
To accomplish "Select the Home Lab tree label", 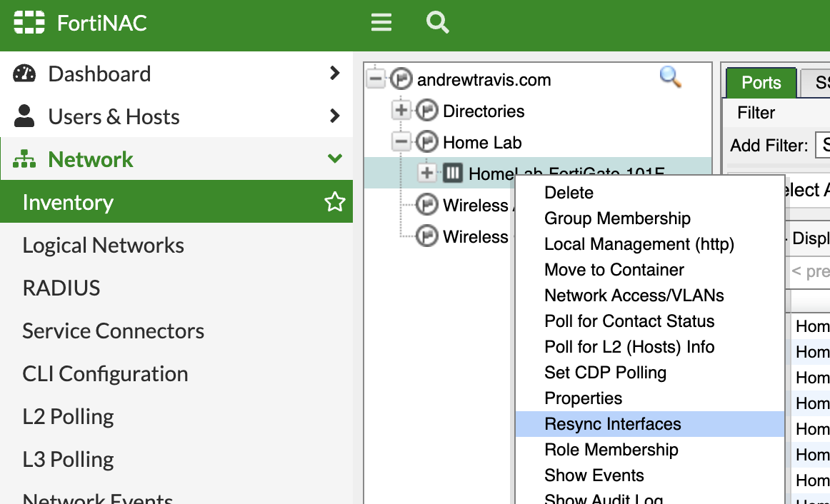I will point(482,142).
